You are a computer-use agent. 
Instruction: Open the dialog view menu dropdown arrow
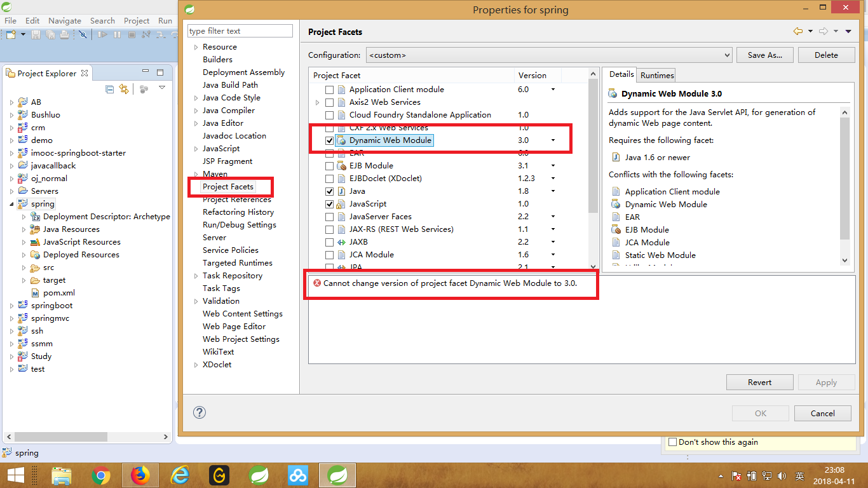pos(848,32)
